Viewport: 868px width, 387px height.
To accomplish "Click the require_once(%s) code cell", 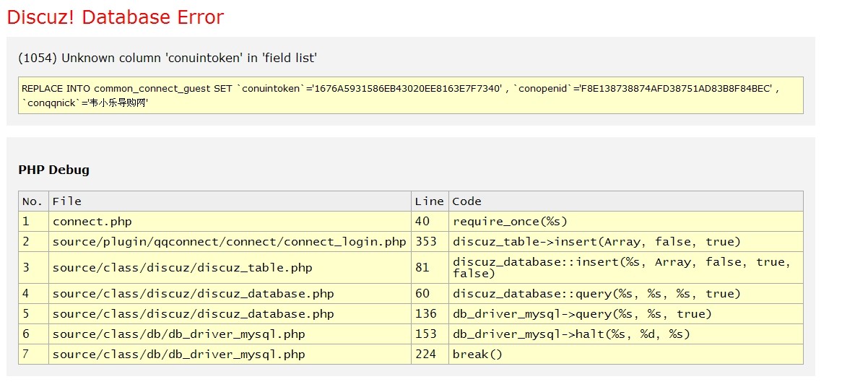I will click(510, 222).
